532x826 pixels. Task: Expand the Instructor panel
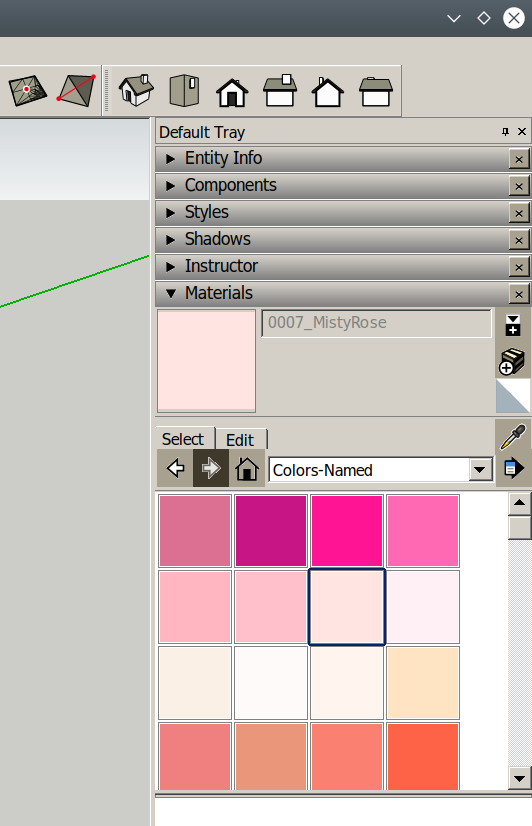pos(170,267)
